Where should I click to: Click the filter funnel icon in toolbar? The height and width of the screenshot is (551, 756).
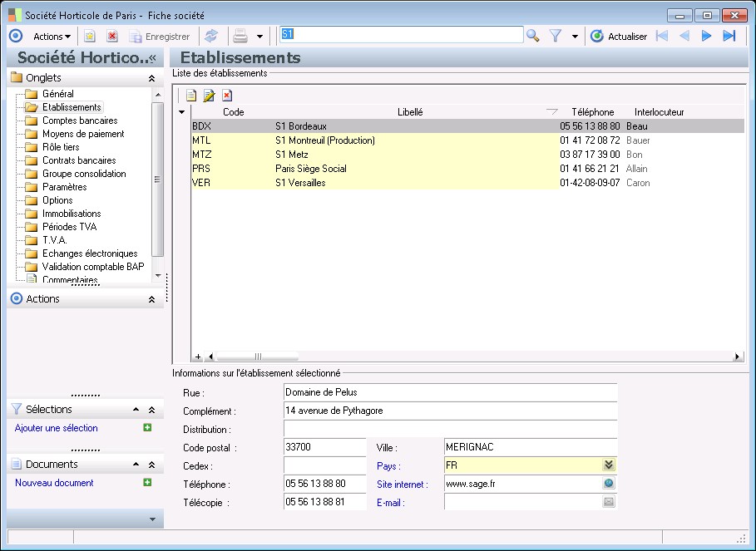(x=556, y=36)
